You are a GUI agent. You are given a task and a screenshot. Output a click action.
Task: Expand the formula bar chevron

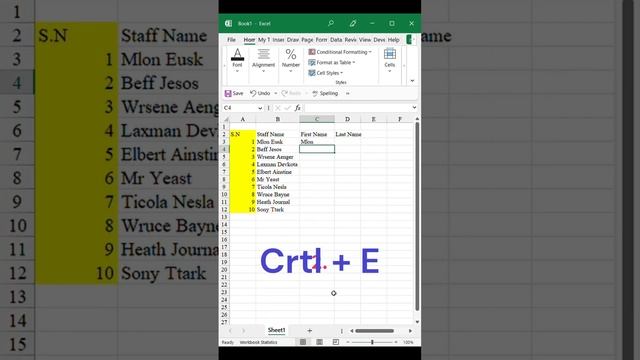point(414,108)
